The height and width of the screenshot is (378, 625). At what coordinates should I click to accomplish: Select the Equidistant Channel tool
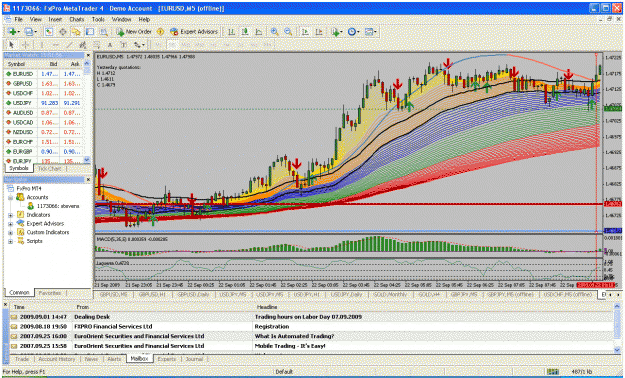tap(83, 45)
